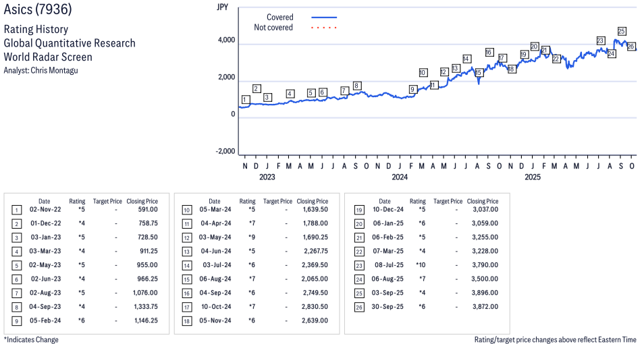Click the Asics (7936) title
The image size is (644, 344).
tap(38, 10)
